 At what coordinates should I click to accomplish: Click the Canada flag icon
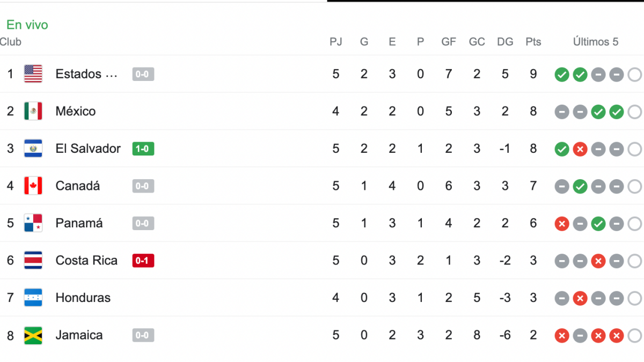[x=33, y=186]
